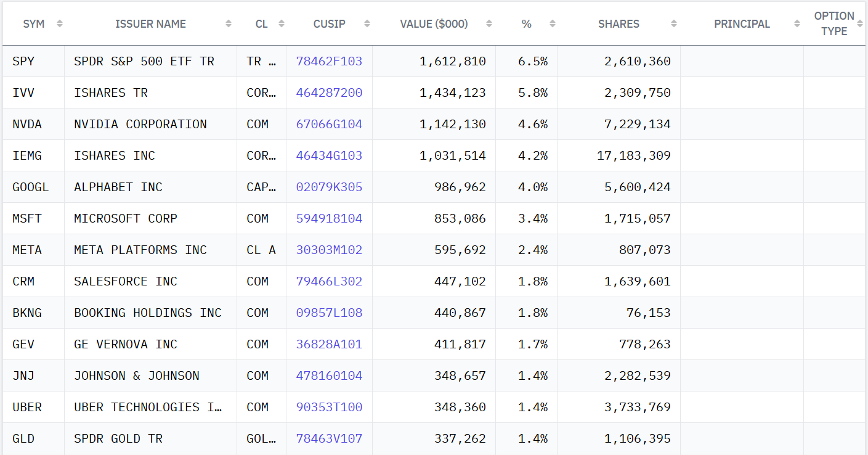Open CUSIP link 09857L108

tap(329, 313)
